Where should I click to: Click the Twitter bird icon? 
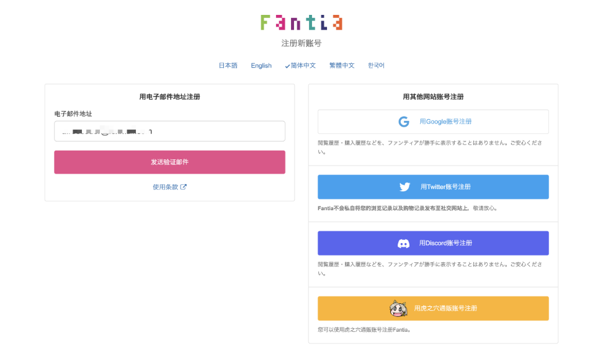pyautogui.click(x=405, y=187)
